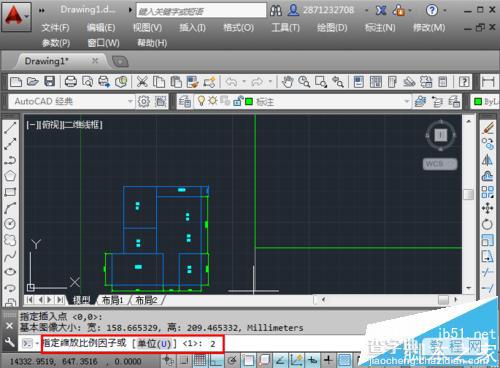Viewport: 500px width, 368px height.
Task: Toggle Object Snap Tracking in status bar
Action: pos(280,360)
